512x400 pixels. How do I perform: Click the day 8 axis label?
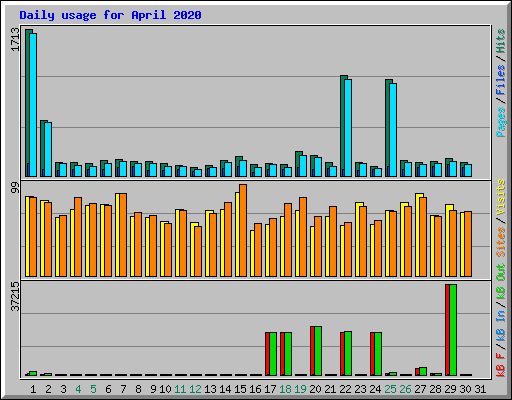pyautogui.click(x=138, y=389)
